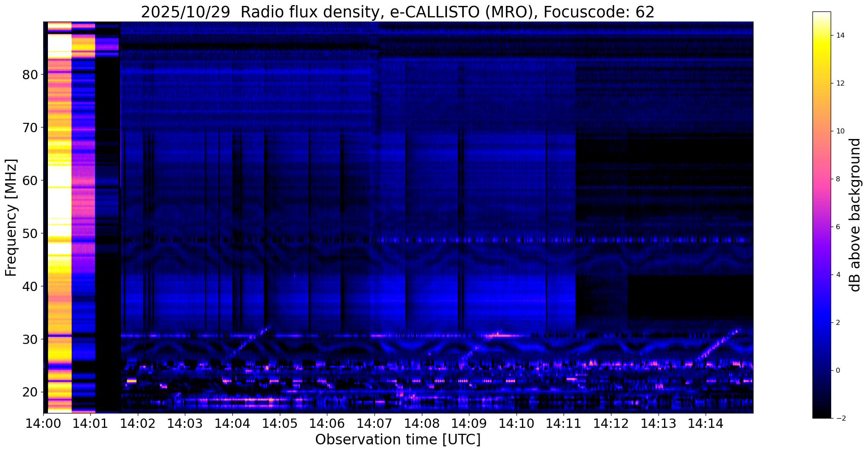Image resolution: width=868 pixels, height=452 pixels.
Task: Click the 14:11 time tick label
Action: point(564,423)
